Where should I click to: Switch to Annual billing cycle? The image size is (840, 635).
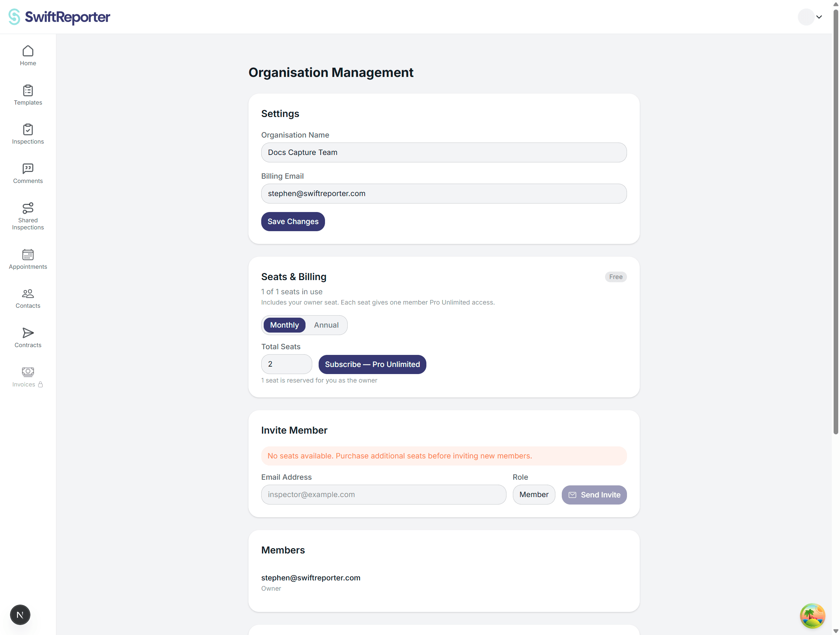[326, 325]
